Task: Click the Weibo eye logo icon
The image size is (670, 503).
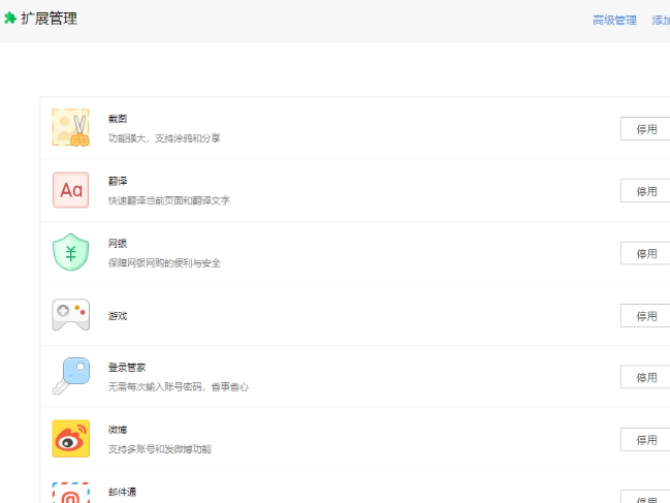Action: [x=71, y=438]
